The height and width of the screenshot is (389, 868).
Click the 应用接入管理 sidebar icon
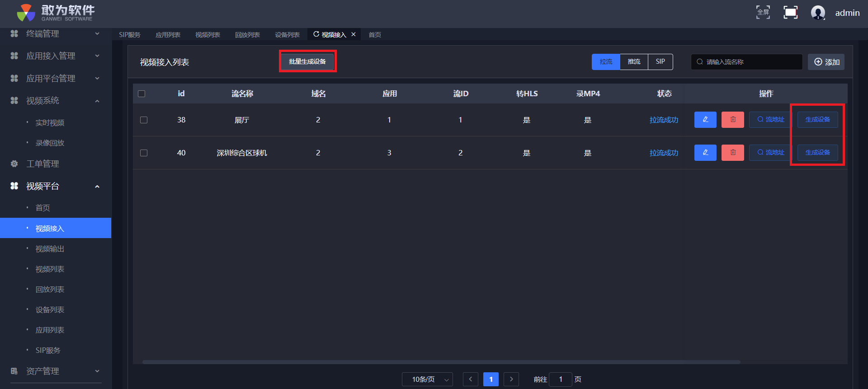tap(14, 56)
